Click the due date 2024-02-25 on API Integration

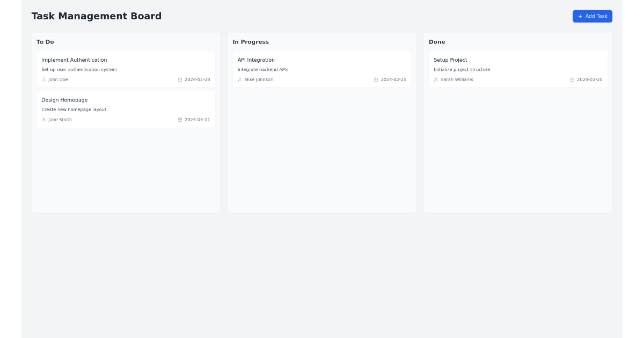pos(393,79)
